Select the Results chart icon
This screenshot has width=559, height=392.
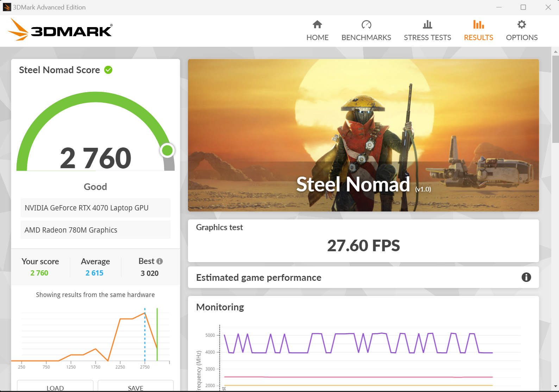click(x=478, y=24)
